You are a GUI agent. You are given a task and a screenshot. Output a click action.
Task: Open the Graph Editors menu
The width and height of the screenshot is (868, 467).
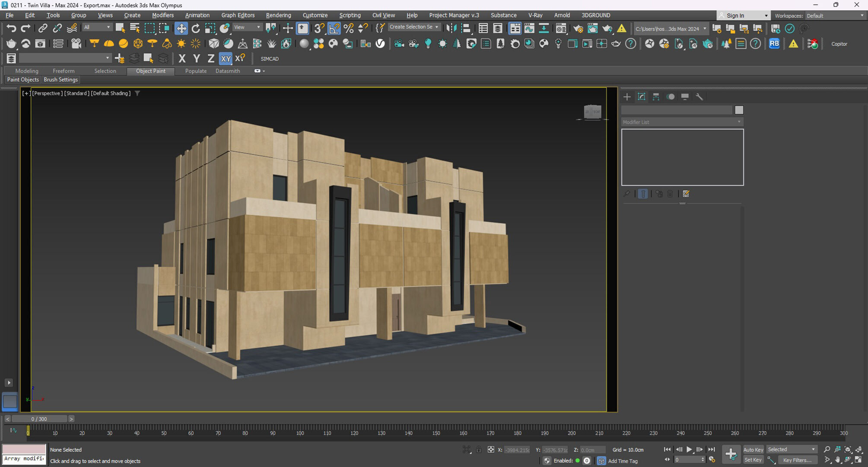coord(238,15)
